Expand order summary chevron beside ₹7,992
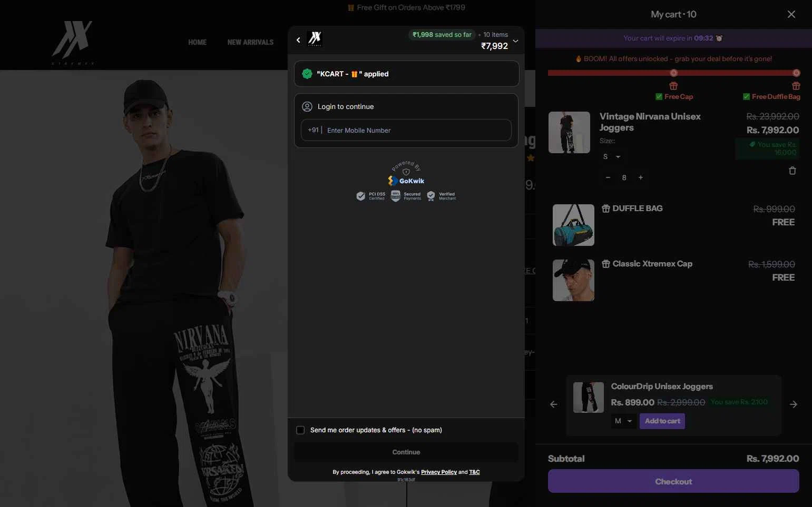The image size is (812, 507). click(x=515, y=41)
